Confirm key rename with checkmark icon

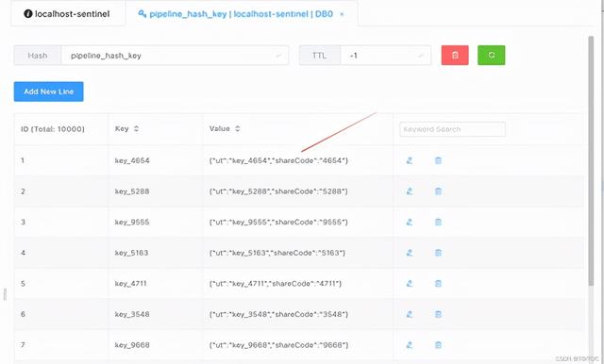(x=278, y=56)
